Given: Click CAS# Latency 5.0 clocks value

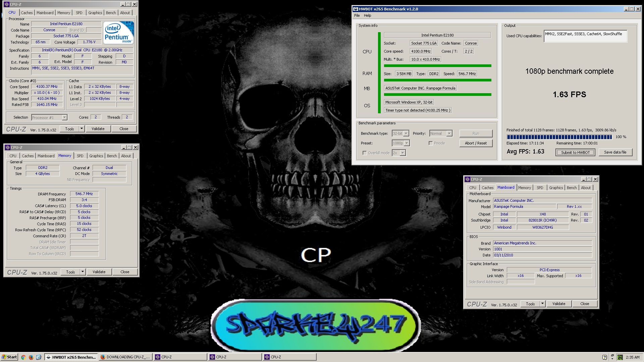Looking at the screenshot, I should (84, 206).
